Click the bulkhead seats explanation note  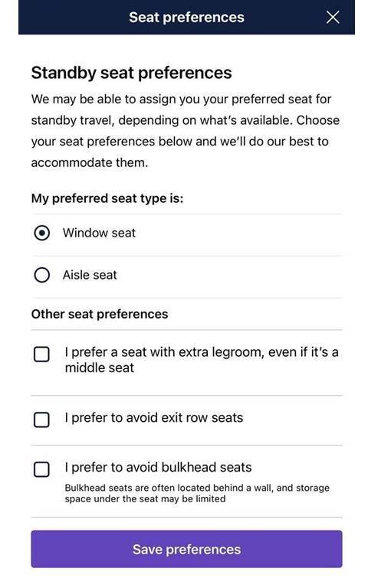click(x=197, y=493)
